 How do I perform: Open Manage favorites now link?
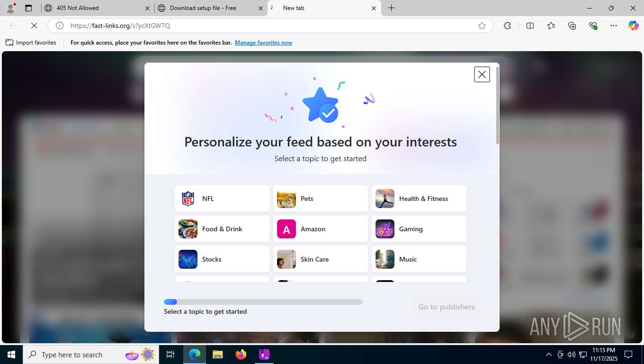pyautogui.click(x=263, y=43)
